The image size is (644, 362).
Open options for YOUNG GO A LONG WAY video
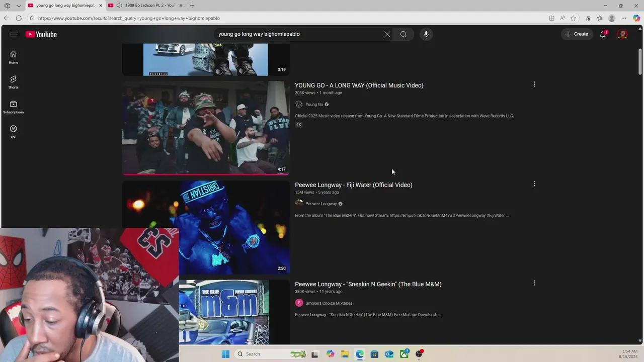(x=534, y=84)
